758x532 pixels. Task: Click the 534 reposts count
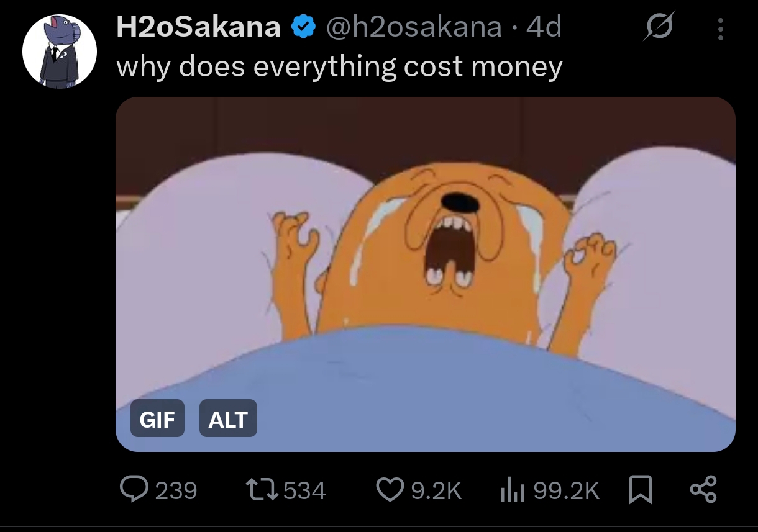coord(304,491)
